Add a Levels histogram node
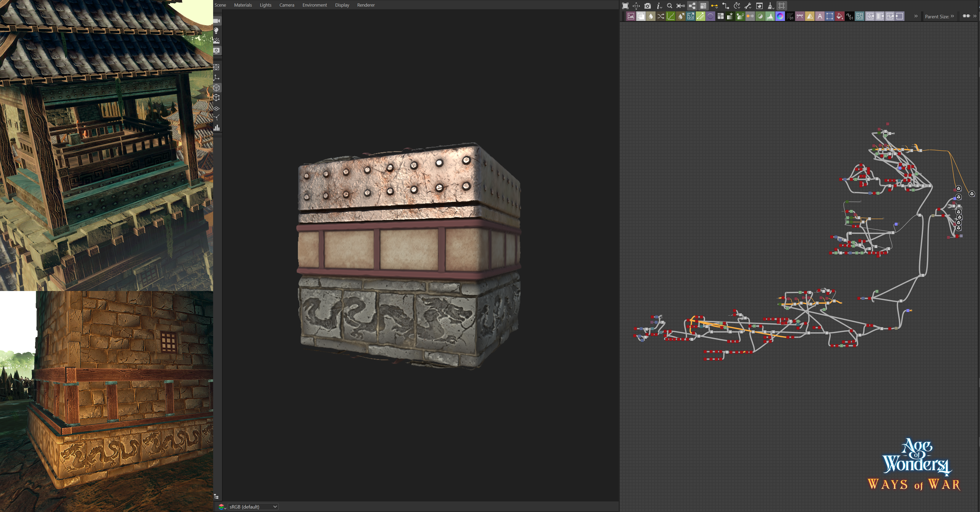The height and width of the screenshot is (512, 980). click(x=770, y=16)
